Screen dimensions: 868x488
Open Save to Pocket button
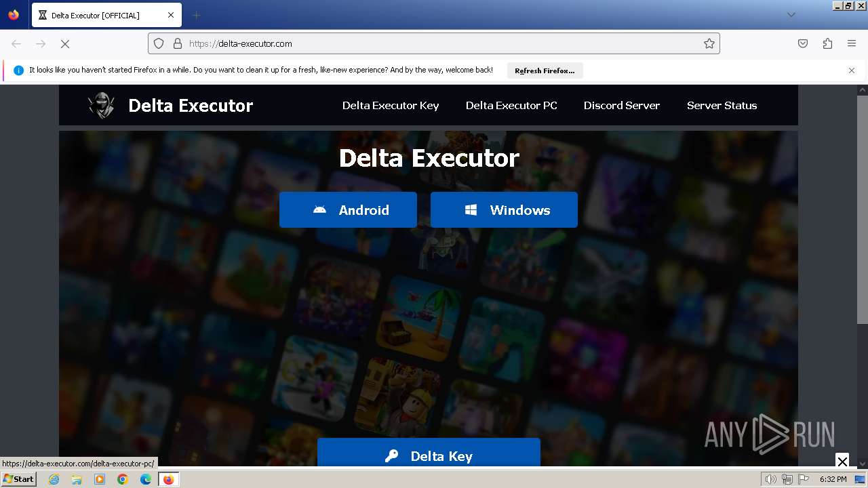click(x=803, y=43)
